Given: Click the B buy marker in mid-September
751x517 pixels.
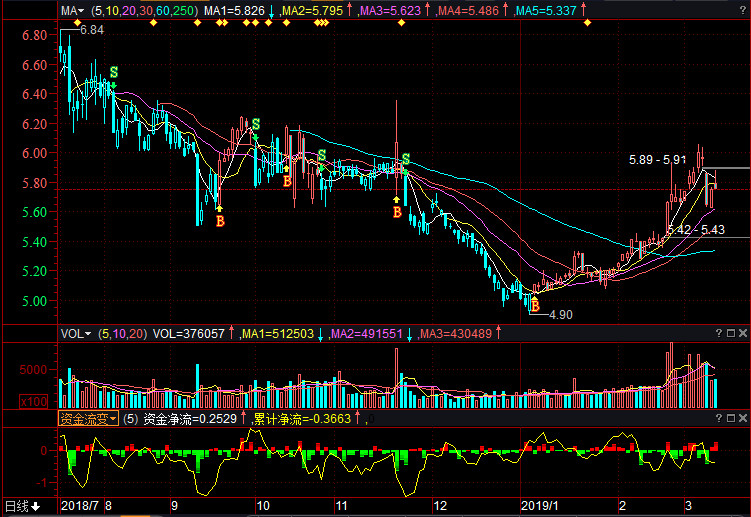Looking at the screenshot, I should pyautogui.click(x=220, y=220).
